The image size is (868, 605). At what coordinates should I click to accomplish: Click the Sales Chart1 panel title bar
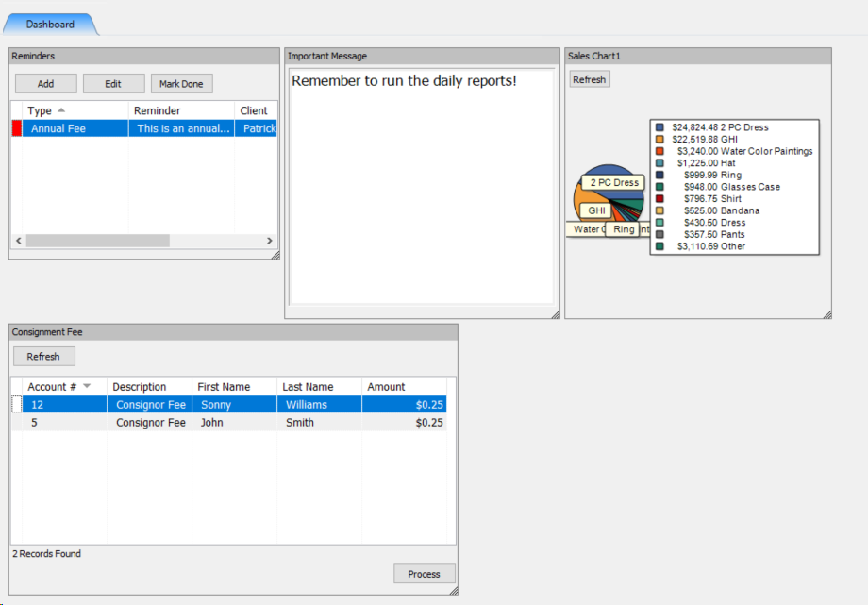coord(697,56)
